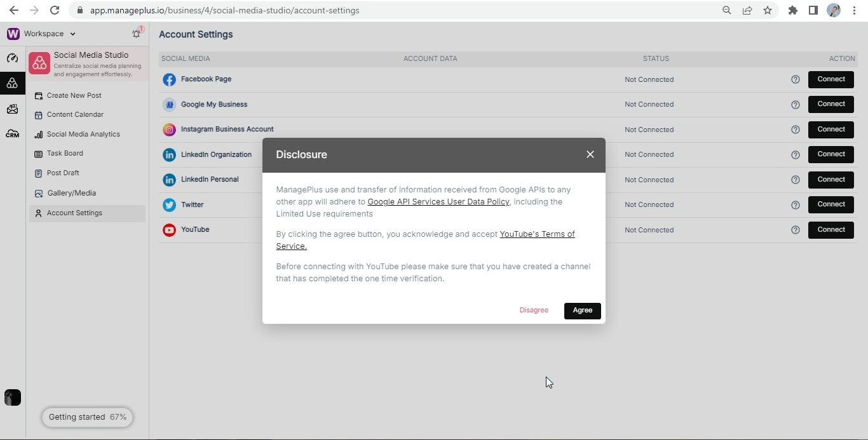Open help for the Twitter row
Screen dimensions: 868x440
[796, 205]
